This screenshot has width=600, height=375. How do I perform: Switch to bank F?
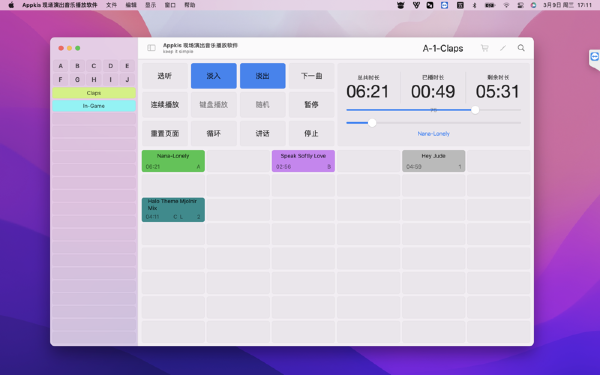[x=60, y=80]
